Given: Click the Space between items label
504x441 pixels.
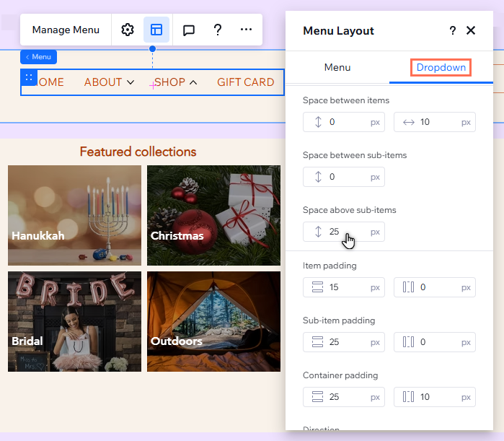Looking at the screenshot, I should [x=346, y=100].
